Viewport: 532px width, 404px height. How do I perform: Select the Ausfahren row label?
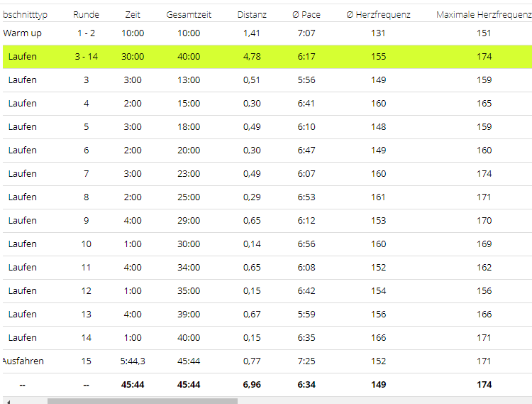23,361
